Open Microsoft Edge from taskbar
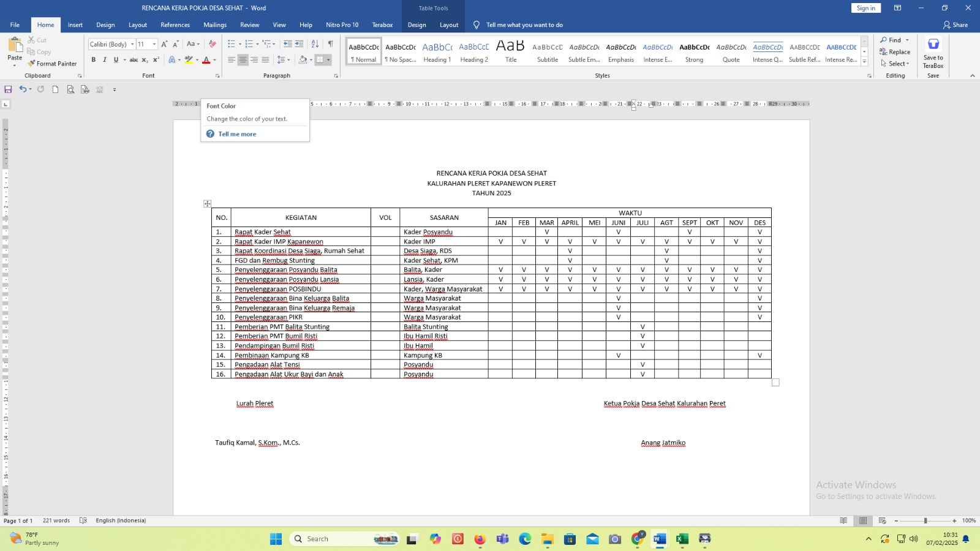Image resolution: width=980 pixels, height=551 pixels. [525, 539]
